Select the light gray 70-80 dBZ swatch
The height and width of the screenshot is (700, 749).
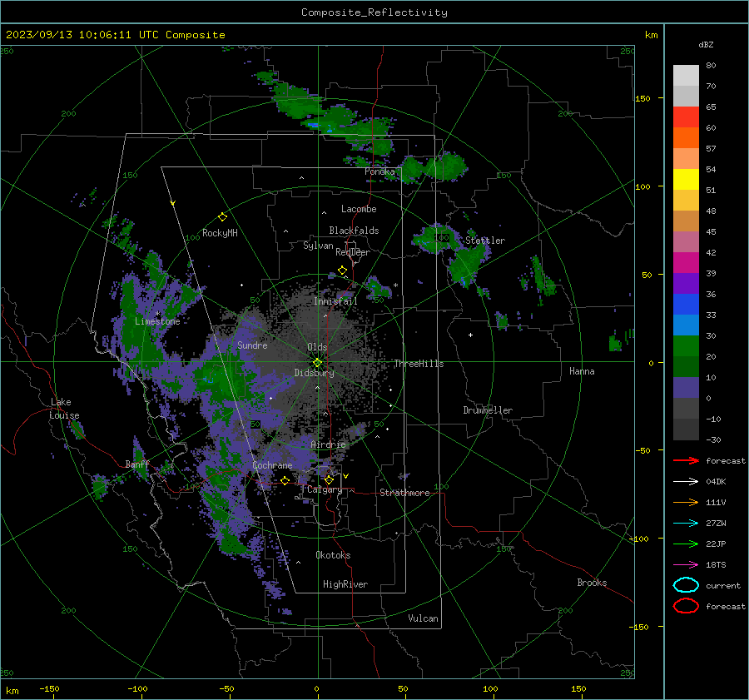tap(686, 76)
